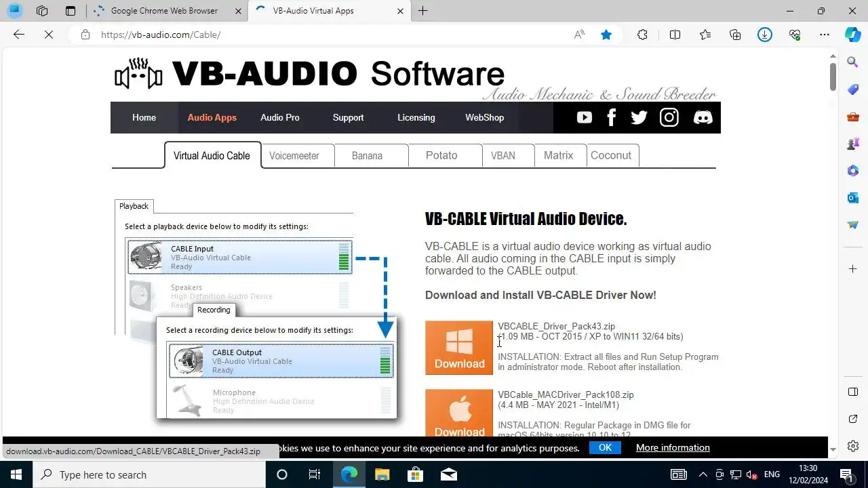Click the address bar URL field

(332, 35)
